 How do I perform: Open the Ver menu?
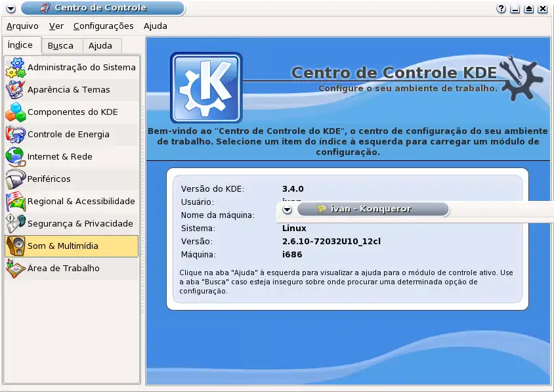[x=56, y=26]
